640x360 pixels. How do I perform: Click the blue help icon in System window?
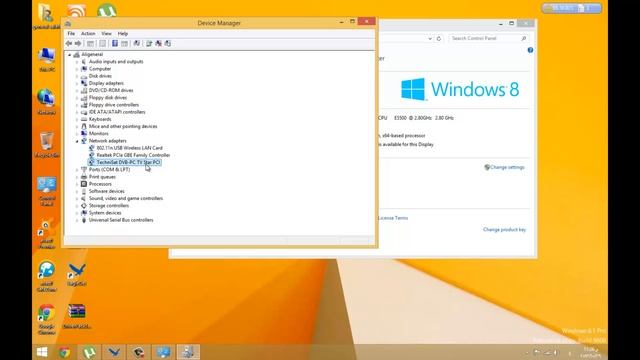click(x=530, y=50)
